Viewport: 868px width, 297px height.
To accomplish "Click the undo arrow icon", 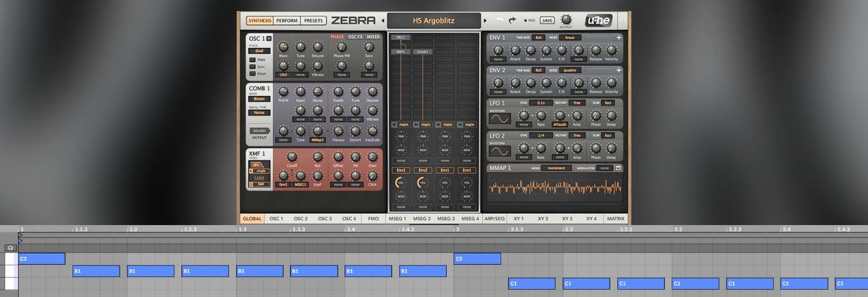I will pos(499,20).
